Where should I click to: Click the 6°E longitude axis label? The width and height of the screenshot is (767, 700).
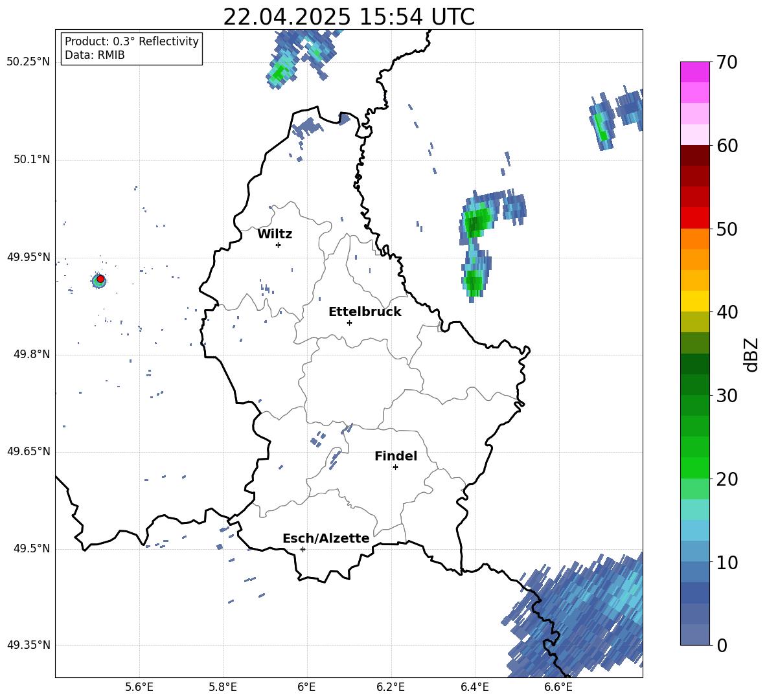coord(306,688)
